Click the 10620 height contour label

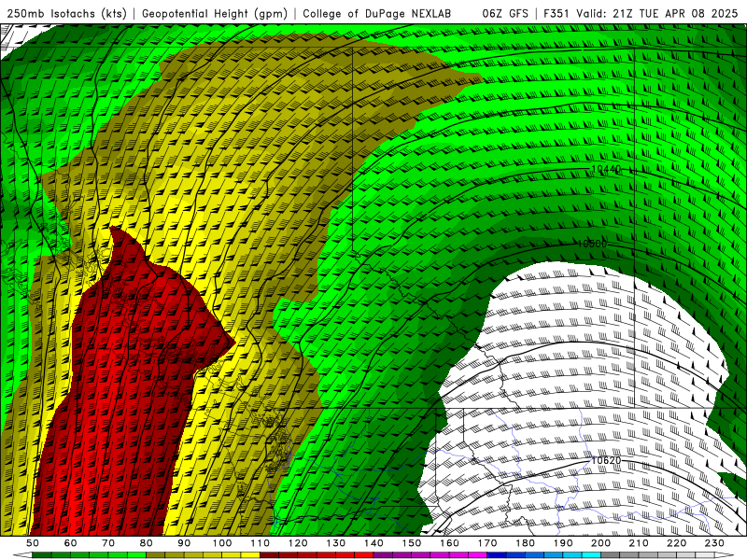click(x=606, y=460)
